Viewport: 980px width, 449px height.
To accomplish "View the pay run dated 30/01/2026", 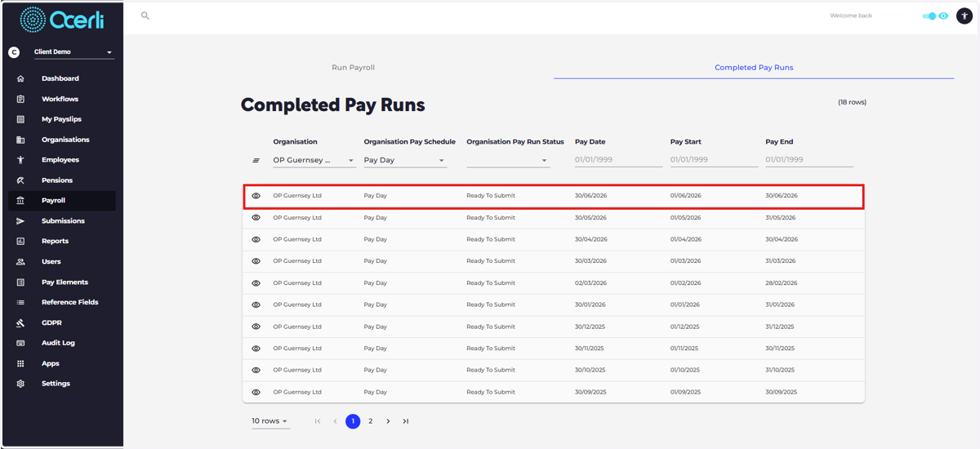I will click(256, 305).
